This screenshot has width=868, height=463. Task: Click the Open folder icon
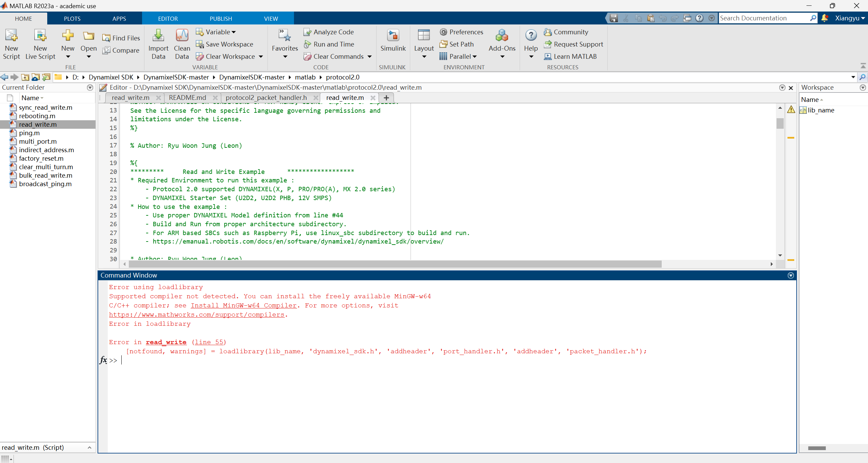pos(88,36)
